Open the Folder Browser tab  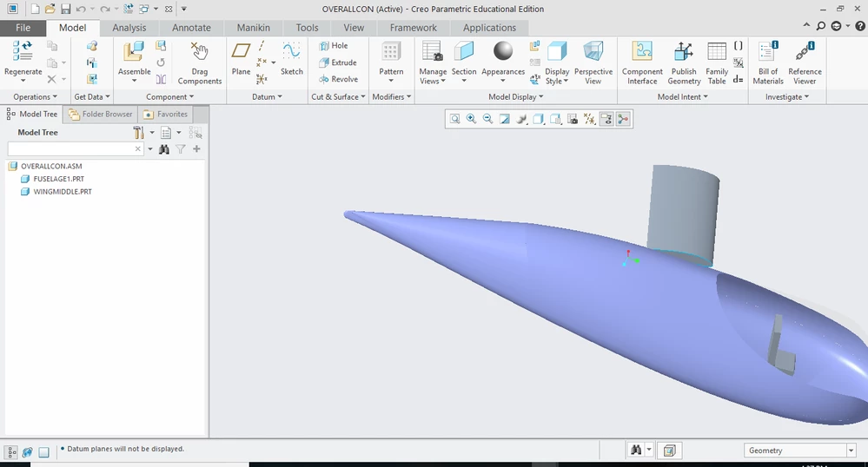click(100, 114)
